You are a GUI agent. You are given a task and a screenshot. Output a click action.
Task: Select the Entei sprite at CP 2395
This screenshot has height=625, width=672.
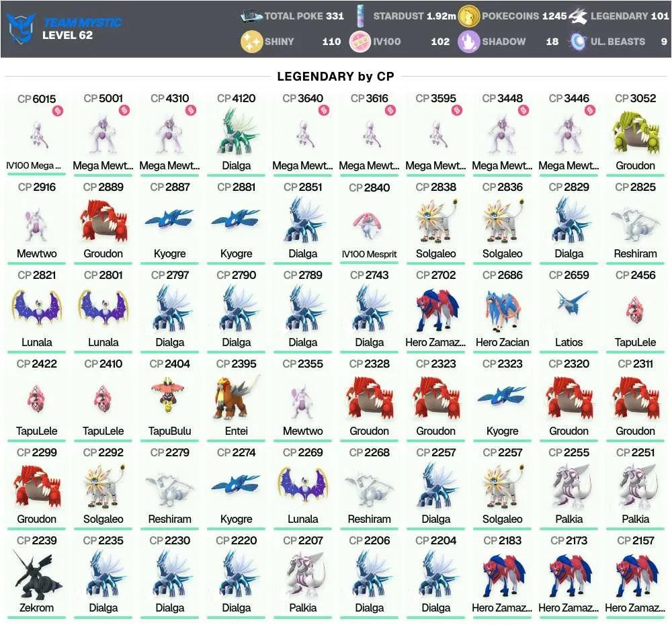(236, 397)
